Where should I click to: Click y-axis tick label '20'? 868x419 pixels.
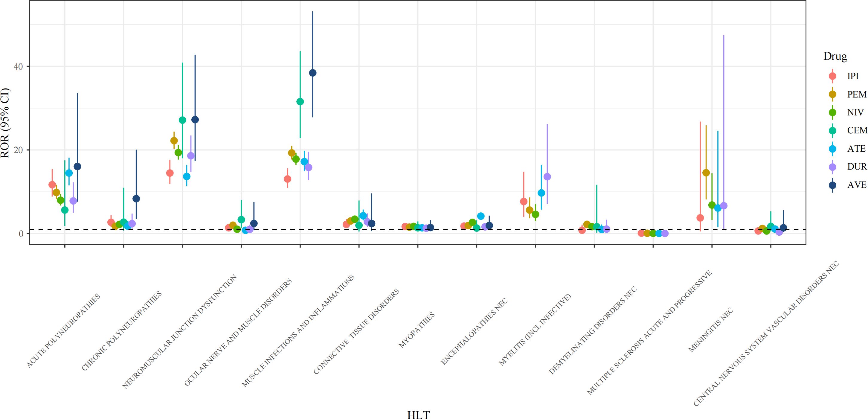[x=19, y=150]
